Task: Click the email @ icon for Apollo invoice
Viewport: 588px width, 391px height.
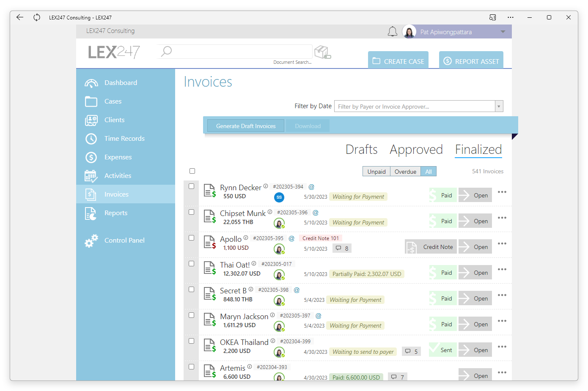Action: [x=291, y=238]
